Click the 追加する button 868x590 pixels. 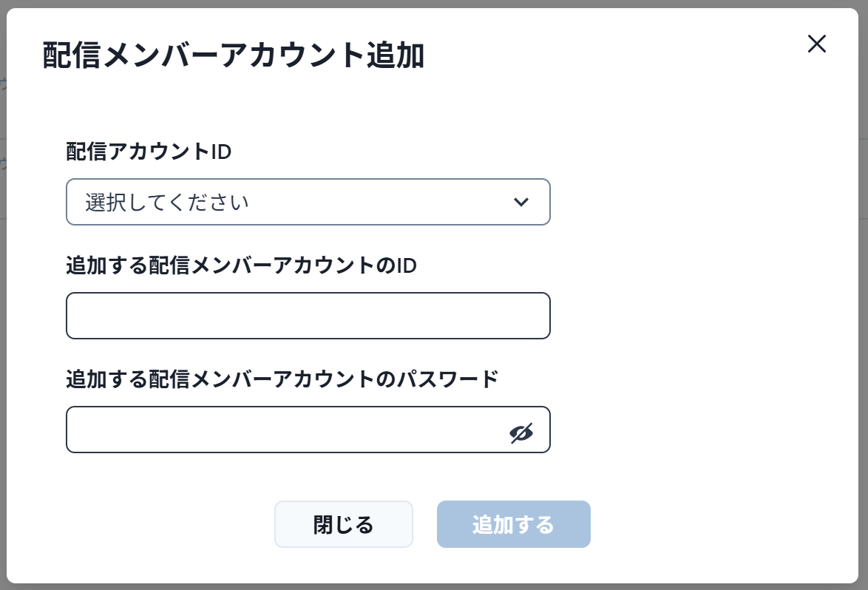click(513, 525)
